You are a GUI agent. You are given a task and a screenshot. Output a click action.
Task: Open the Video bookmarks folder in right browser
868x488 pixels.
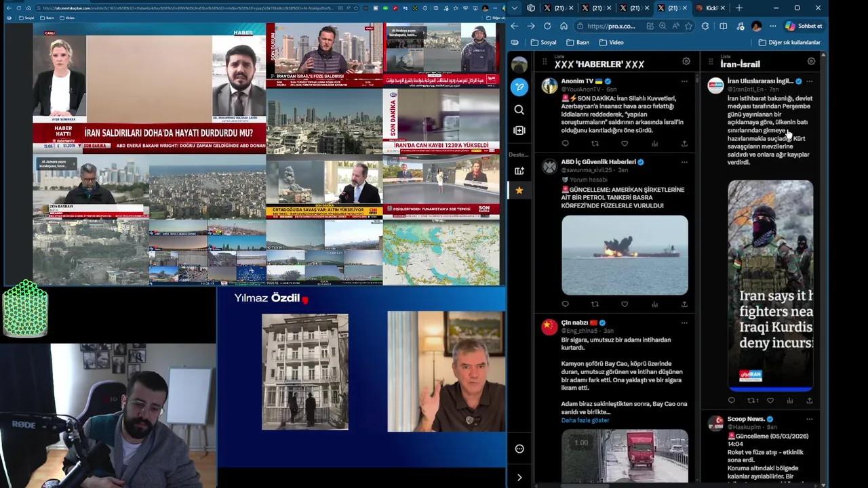611,42
